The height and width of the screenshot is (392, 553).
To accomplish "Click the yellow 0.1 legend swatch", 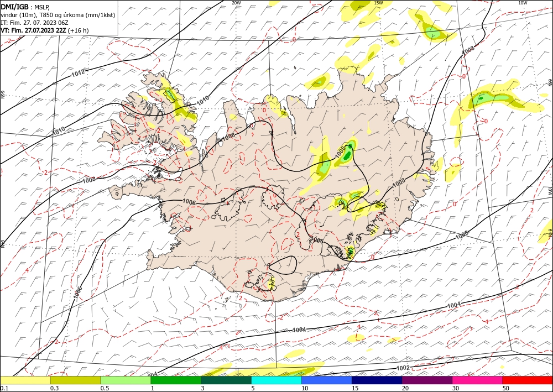I will [x=25, y=380].
